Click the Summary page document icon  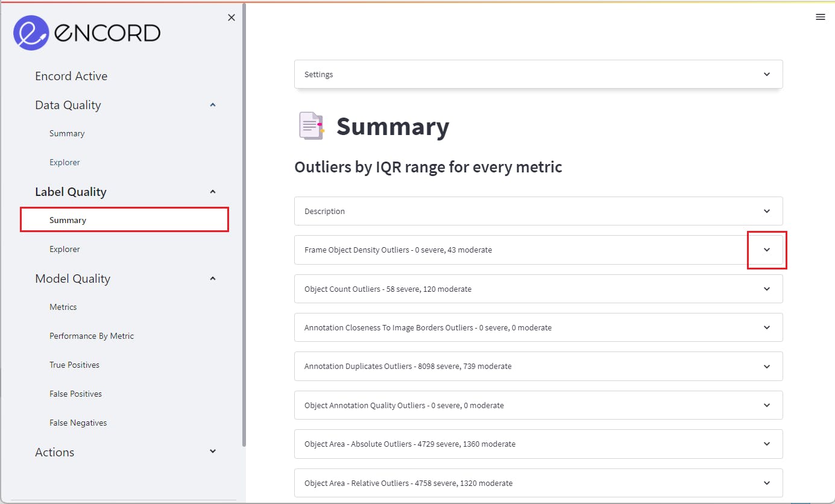[311, 126]
